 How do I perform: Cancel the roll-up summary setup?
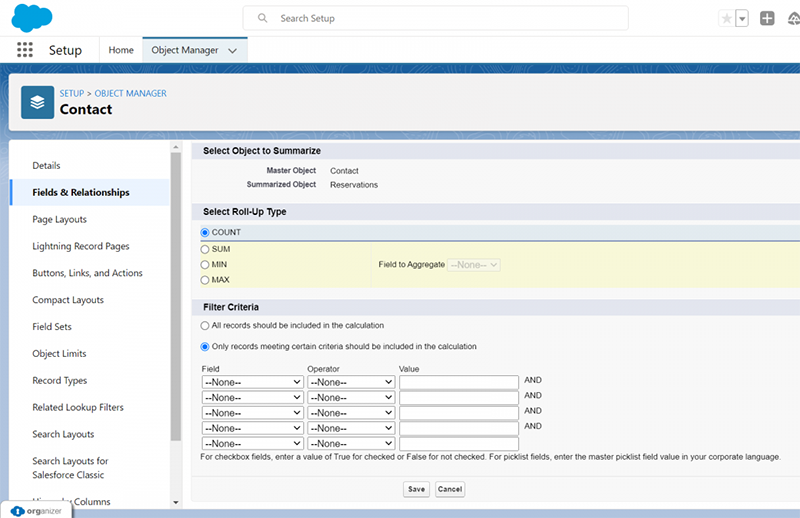(x=449, y=489)
